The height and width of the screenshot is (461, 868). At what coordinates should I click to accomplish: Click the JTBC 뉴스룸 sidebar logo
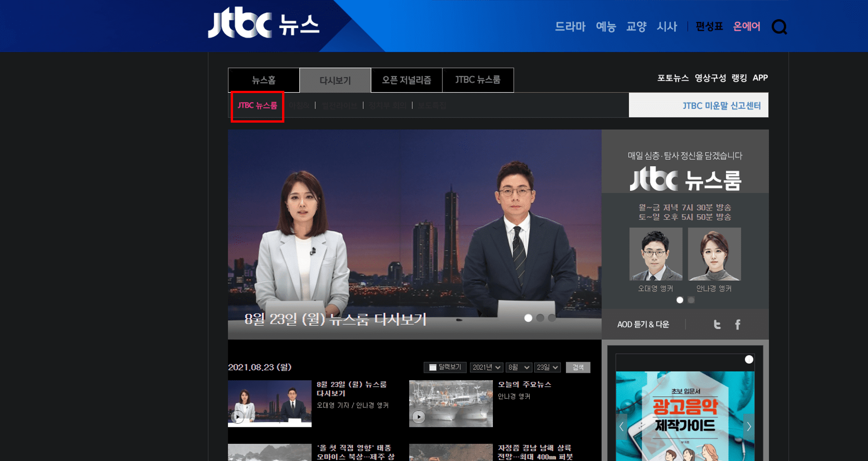pos(685,179)
